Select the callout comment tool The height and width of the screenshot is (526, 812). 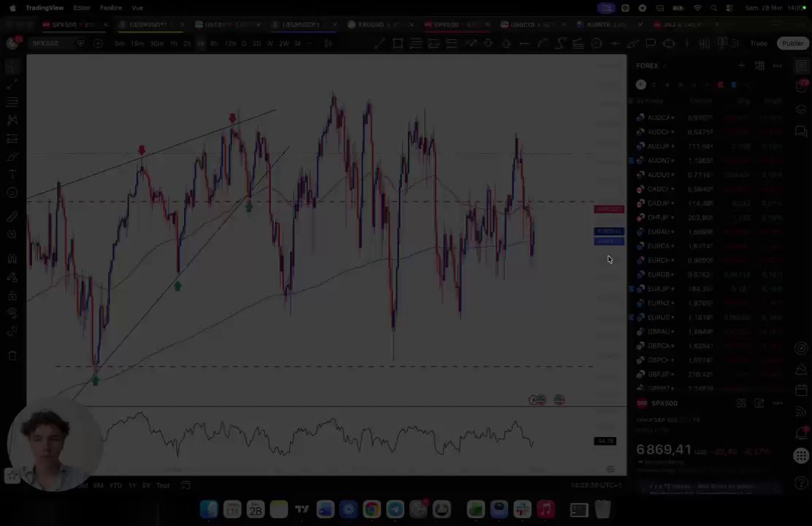tap(651, 44)
